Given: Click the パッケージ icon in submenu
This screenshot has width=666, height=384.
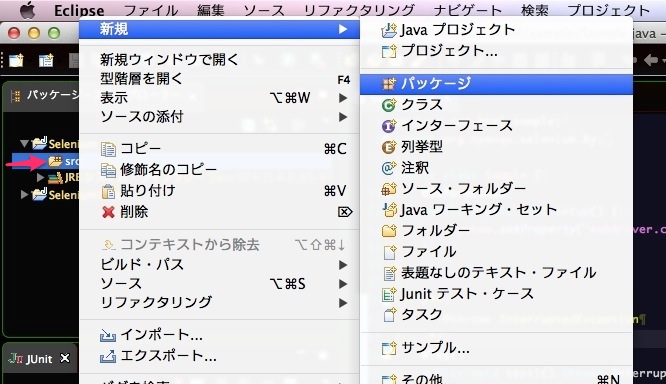Looking at the screenshot, I should tap(389, 84).
